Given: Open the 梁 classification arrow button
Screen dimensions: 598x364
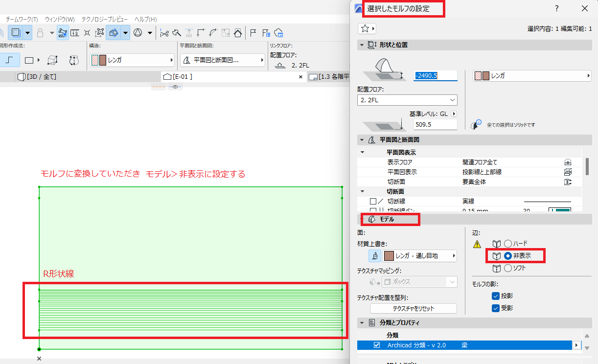Looking at the screenshot, I should [x=576, y=345].
